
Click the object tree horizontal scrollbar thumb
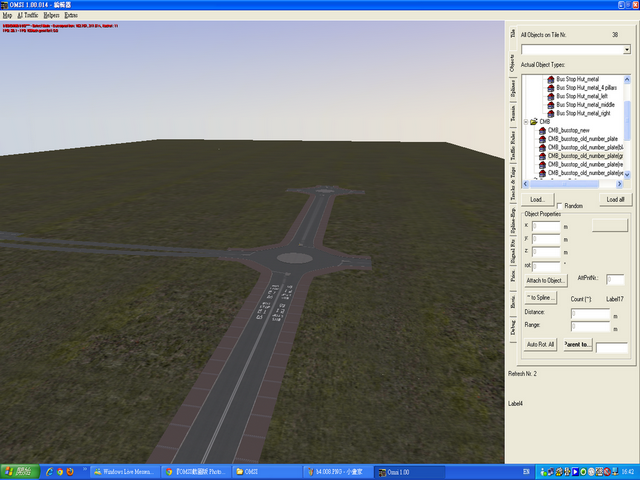click(x=564, y=184)
